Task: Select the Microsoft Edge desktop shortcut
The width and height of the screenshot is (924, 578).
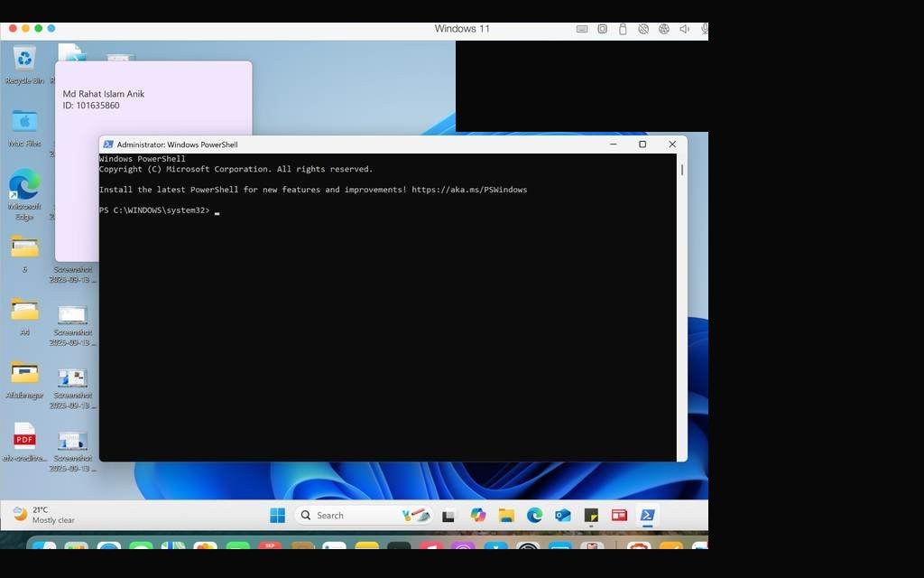Action: tap(24, 195)
